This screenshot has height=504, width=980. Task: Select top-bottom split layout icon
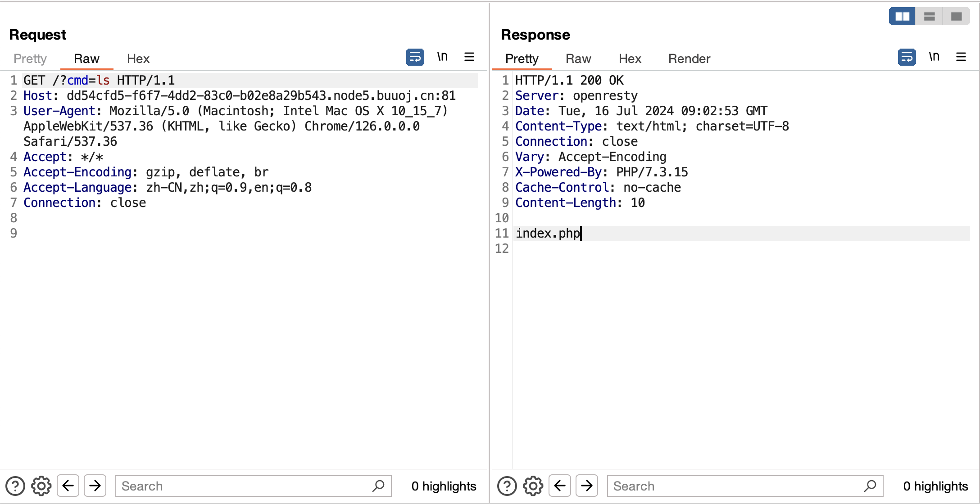pos(929,17)
